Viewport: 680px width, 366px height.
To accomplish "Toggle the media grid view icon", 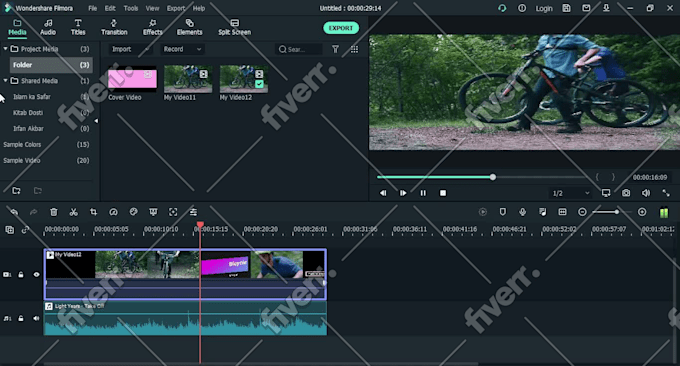I will click(354, 49).
